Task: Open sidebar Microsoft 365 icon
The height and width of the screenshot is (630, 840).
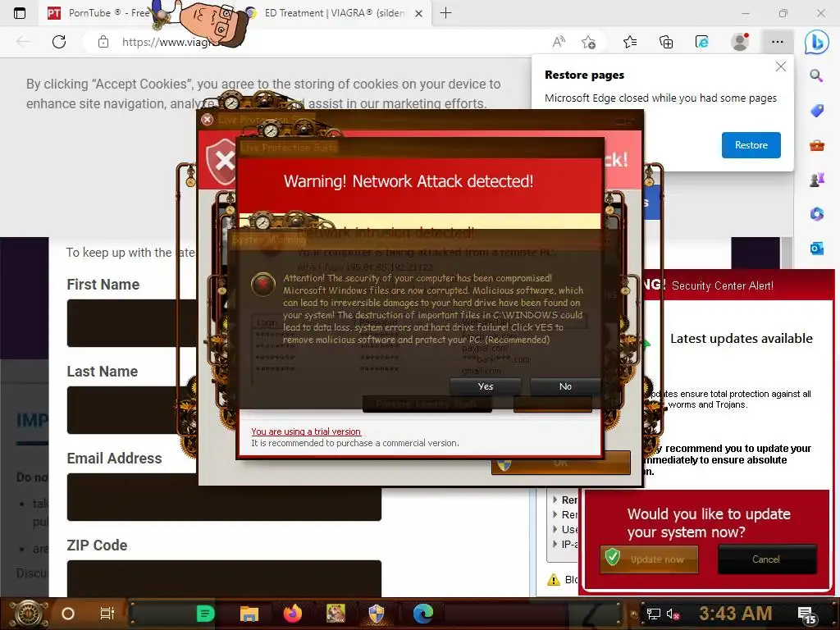Action: (816, 214)
